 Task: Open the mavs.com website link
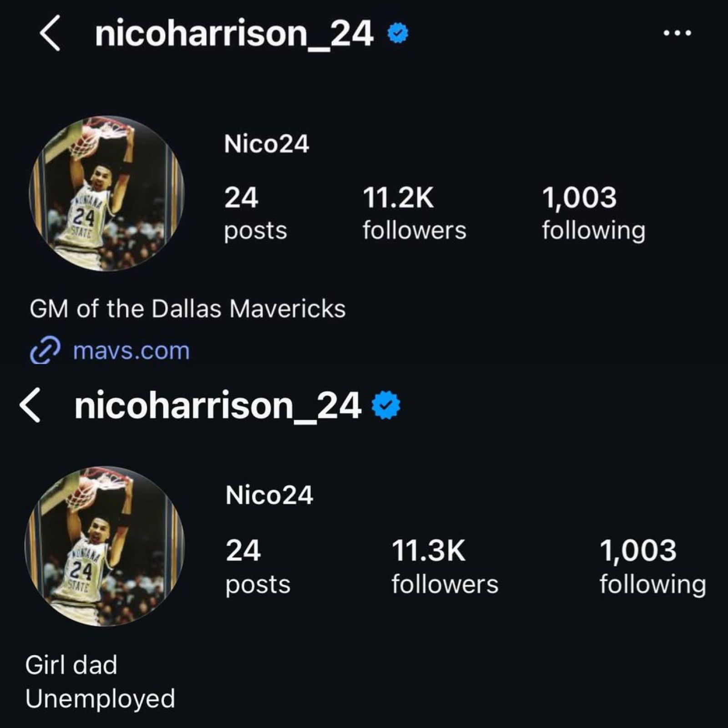click(x=131, y=351)
